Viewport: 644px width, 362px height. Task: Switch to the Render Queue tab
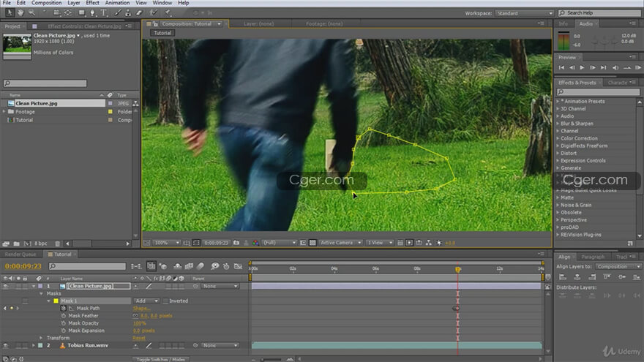[x=19, y=254]
